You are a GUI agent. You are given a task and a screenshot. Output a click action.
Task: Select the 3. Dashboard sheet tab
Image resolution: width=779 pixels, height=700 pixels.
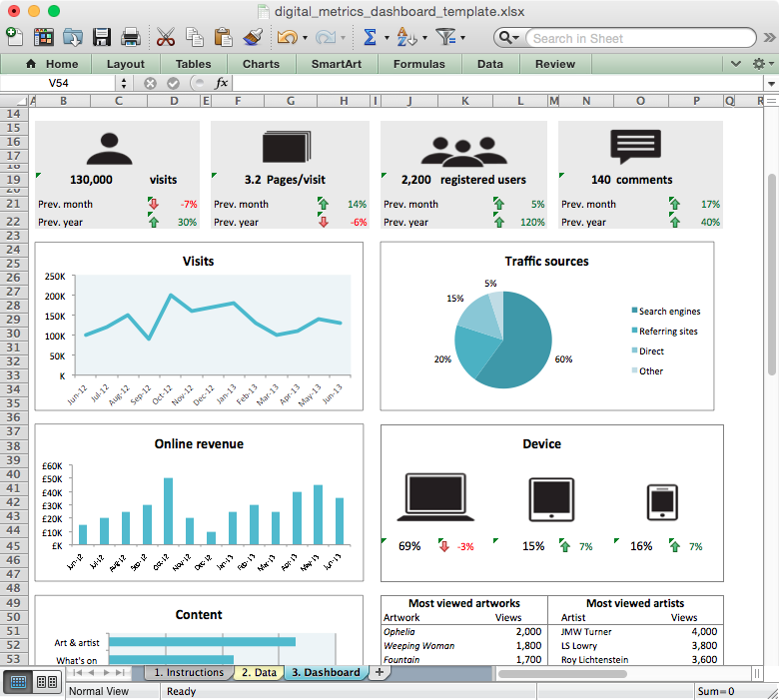point(326,672)
